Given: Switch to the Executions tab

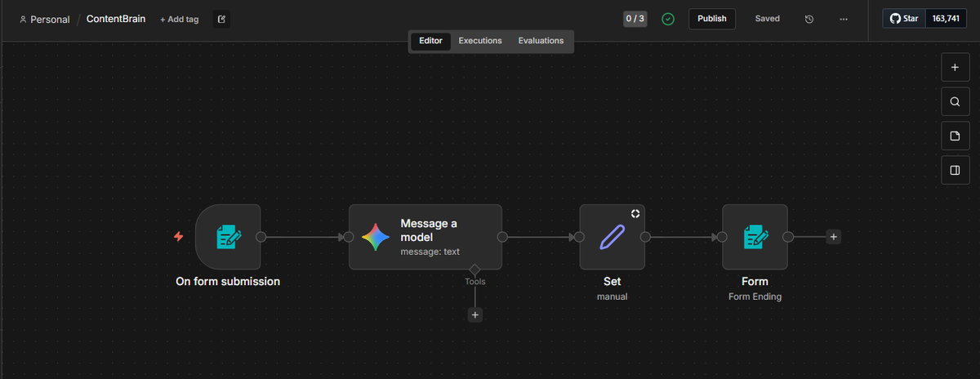Looking at the screenshot, I should (x=480, y=41).
